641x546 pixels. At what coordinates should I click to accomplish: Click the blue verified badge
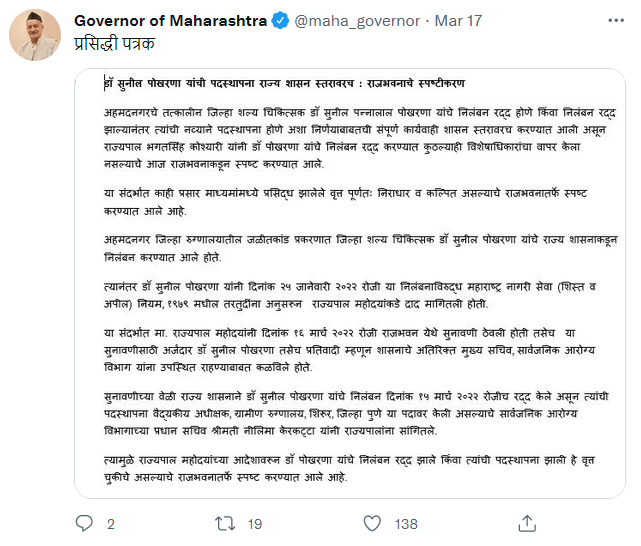[x=281, y=21]
